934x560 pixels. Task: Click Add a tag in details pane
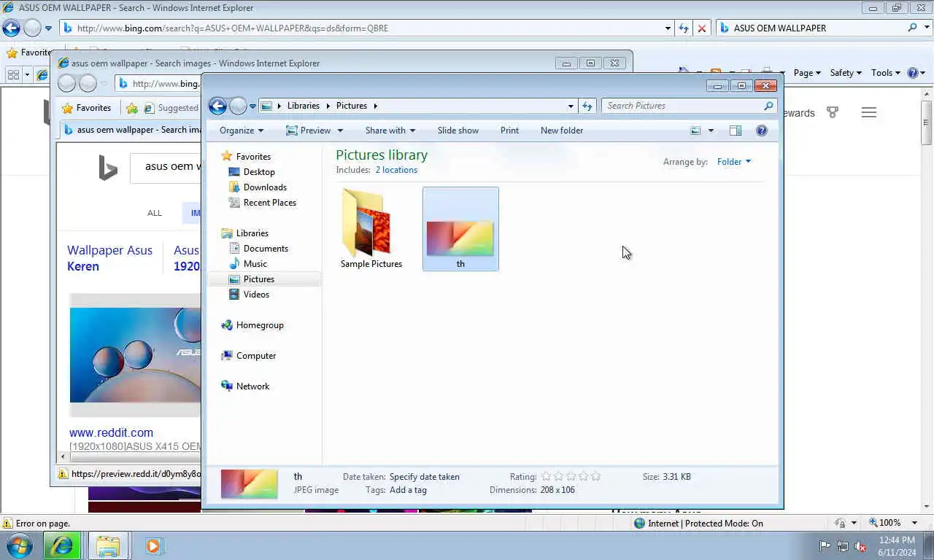pos(408,490)
